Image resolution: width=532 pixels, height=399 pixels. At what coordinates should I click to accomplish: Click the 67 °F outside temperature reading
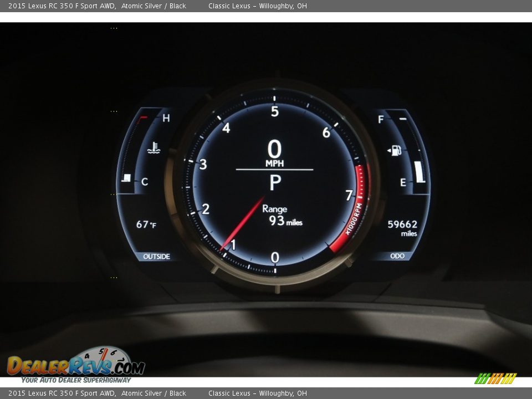pos(146,224)
